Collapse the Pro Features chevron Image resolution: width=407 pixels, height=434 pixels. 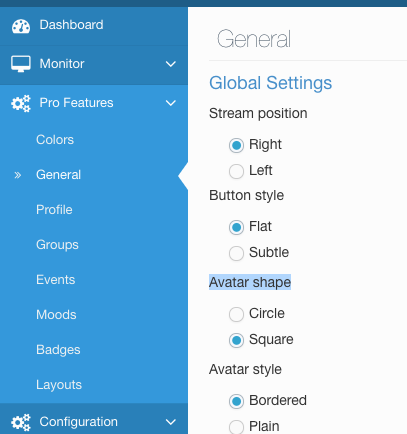click(171, 103)
